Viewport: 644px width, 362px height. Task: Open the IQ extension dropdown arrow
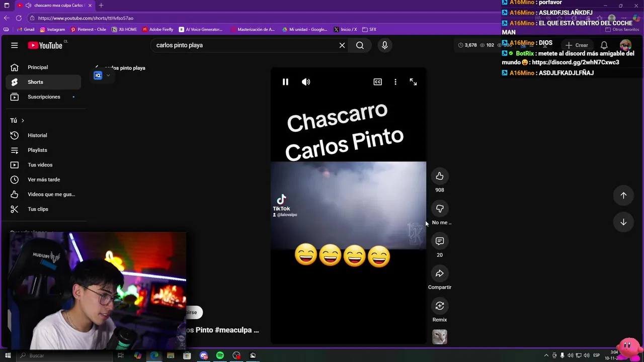[x=108, y=75]
